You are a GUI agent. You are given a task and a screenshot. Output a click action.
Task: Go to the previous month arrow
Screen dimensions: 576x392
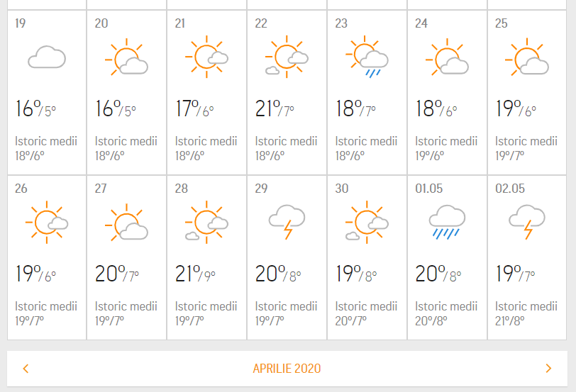pyautogui.click(x=26, y=369)
